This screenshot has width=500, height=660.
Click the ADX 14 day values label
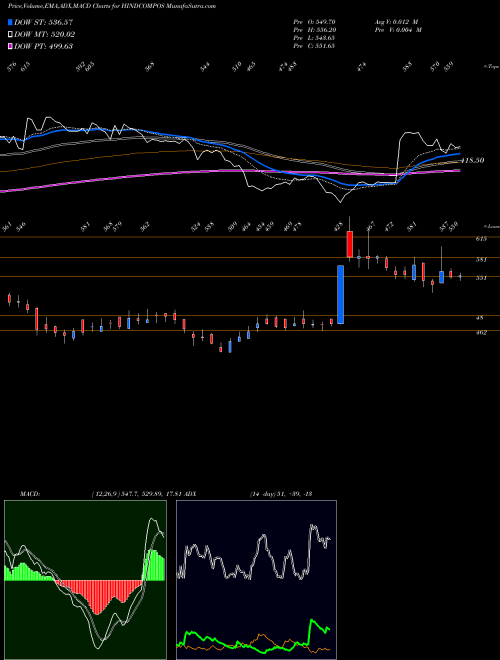click(x=280, y=493)
